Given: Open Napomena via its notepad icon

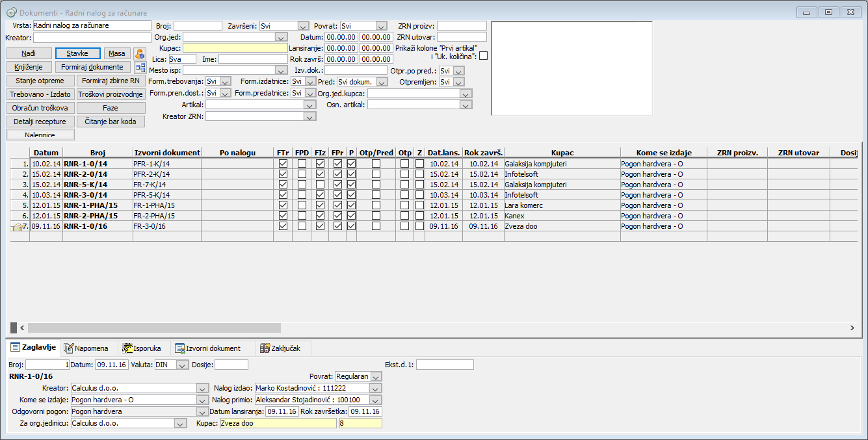Looking at the screenshot, I should (x=68, y=348).
